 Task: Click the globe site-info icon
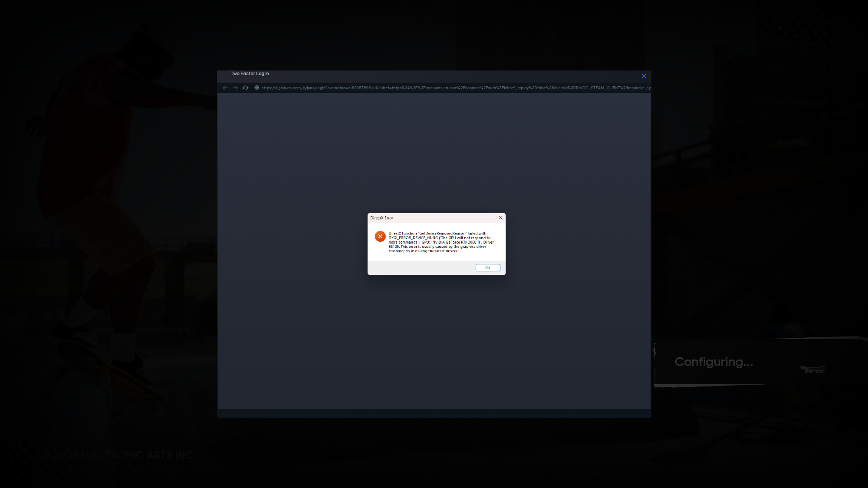pyautogui.click(x=256, y=88)
